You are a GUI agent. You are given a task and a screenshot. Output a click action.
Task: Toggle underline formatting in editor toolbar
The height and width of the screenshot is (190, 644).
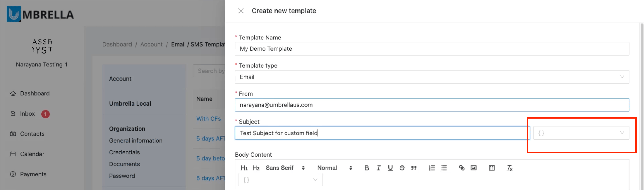(x=390, y=168)
